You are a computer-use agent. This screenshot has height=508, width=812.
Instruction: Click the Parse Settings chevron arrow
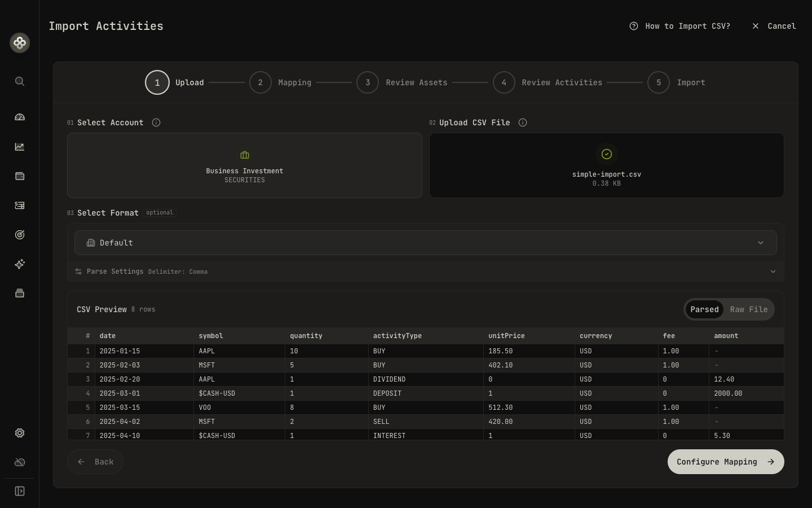click(773, 271)
